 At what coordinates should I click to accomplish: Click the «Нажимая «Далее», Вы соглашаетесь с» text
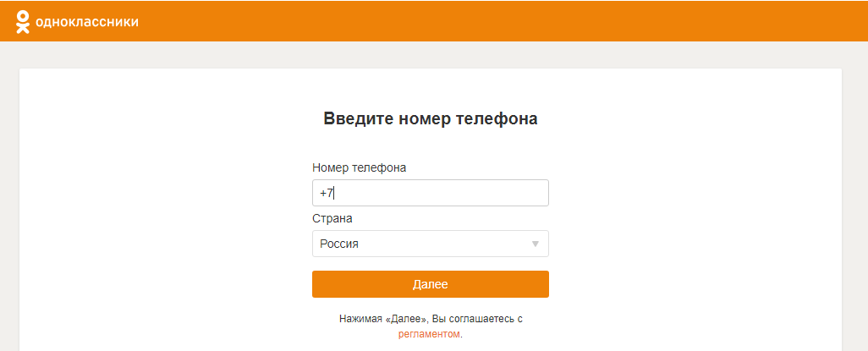pyautogui.click(x=430, y=319)
